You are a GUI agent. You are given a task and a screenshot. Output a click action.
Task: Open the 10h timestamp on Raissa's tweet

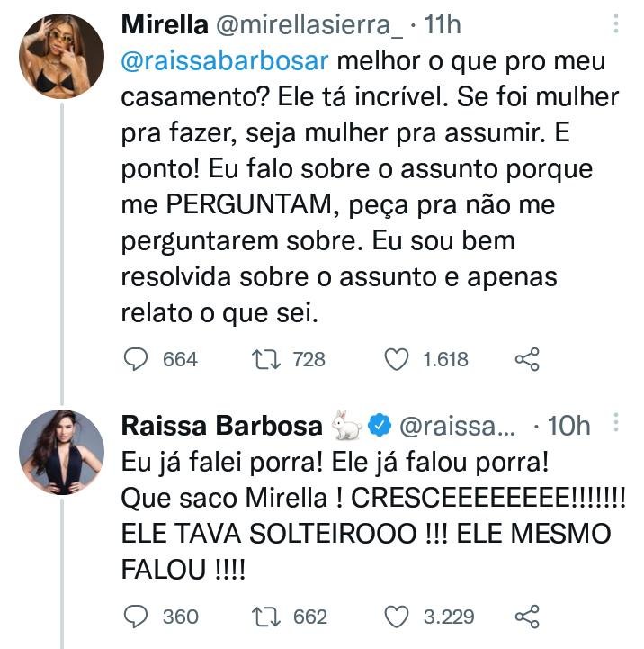pos(568,426)
